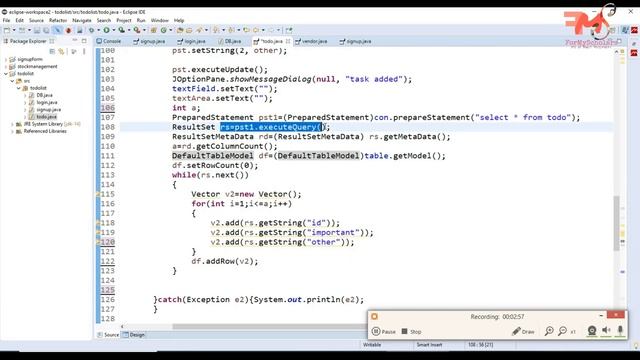Click the Previous Annotation toolbar icon
Screen dimensions: 640x360
coord(231,30)
